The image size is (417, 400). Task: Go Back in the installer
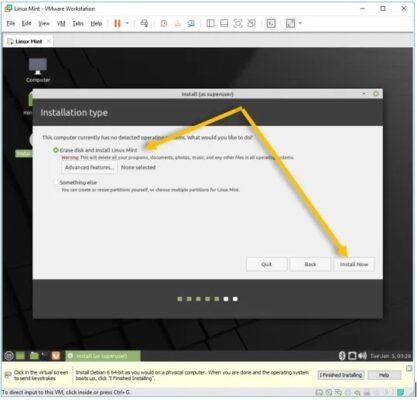[310, 264]
